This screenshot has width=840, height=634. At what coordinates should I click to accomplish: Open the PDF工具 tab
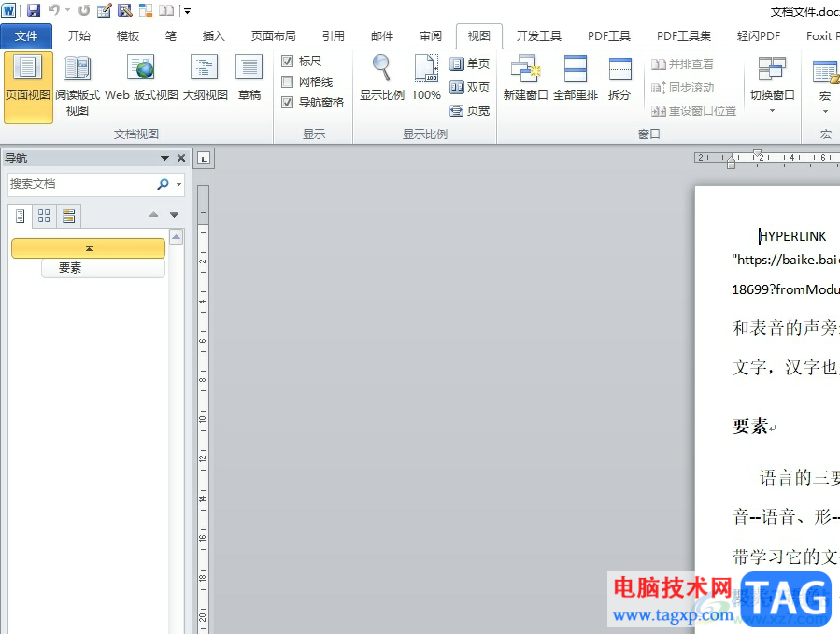coord(609,35)
